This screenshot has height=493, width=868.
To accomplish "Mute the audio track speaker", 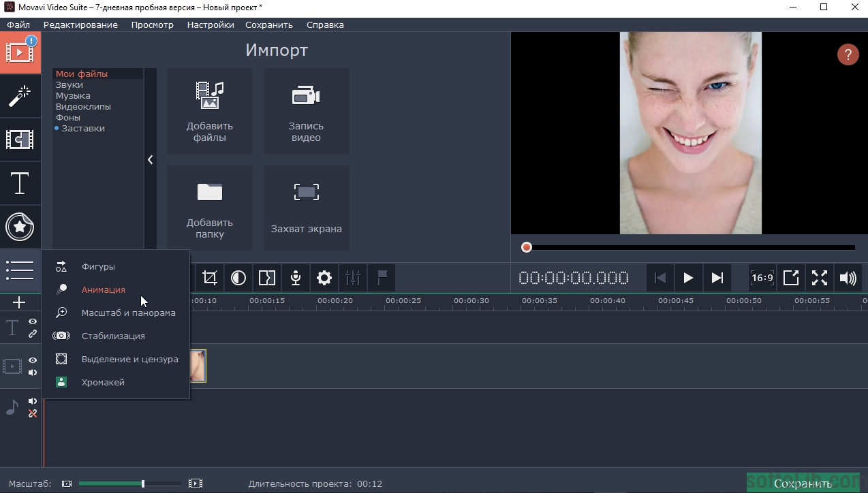I will (32, 401).
